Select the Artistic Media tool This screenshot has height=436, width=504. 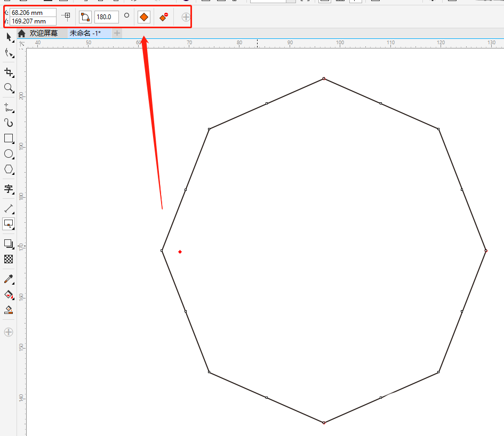(9, 123)
